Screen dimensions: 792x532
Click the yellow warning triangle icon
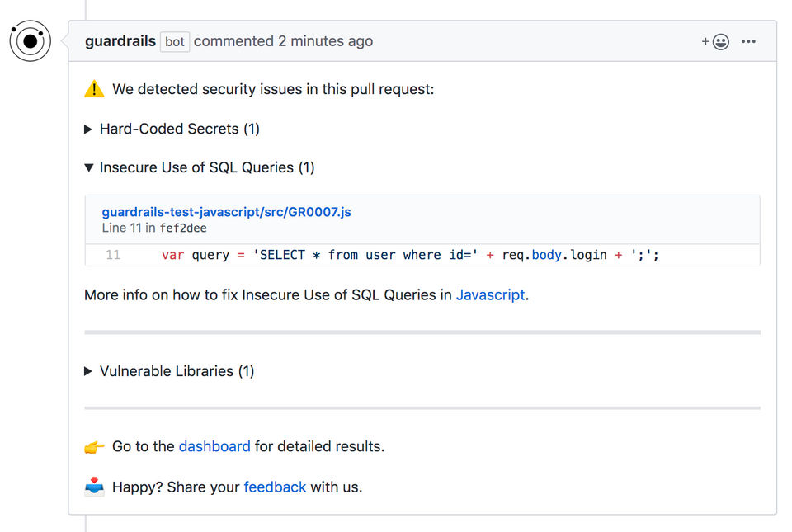94,89
